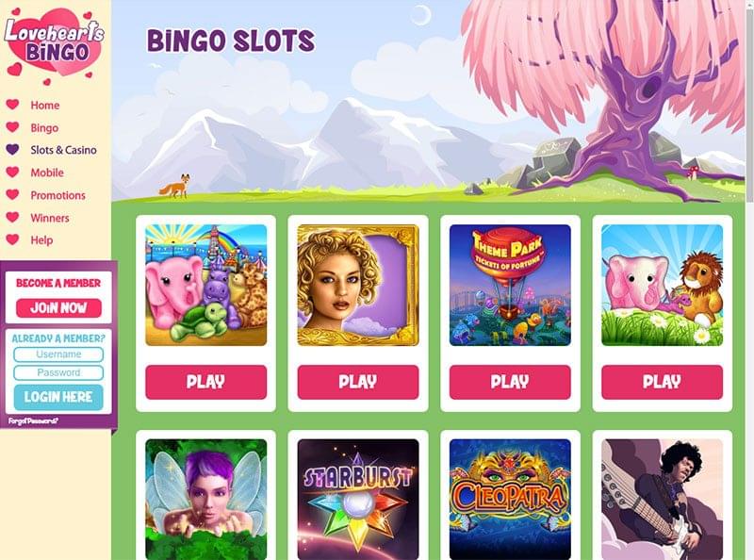
Task: Play the pink elephant fairground slot
Action: point(205,382)
